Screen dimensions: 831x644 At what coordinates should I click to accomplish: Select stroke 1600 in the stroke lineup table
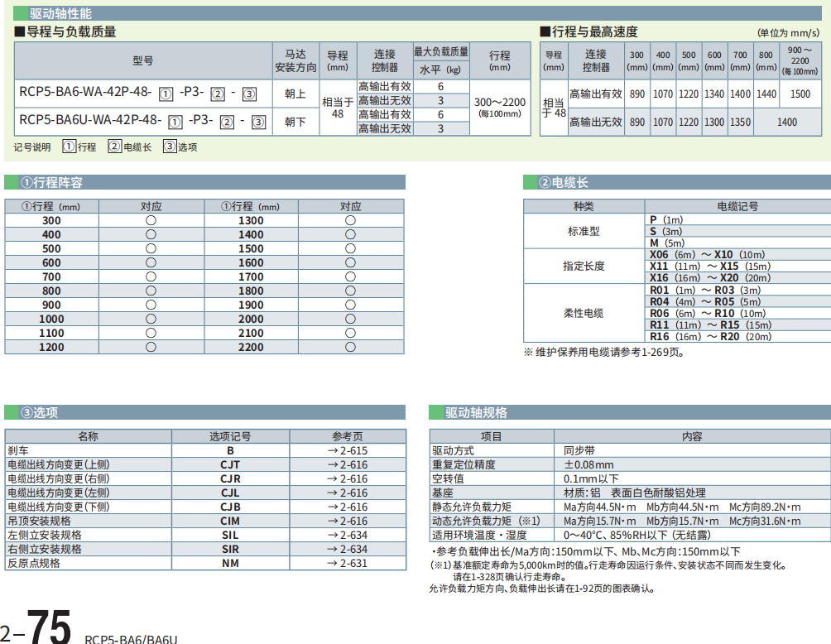click(251, 263)
